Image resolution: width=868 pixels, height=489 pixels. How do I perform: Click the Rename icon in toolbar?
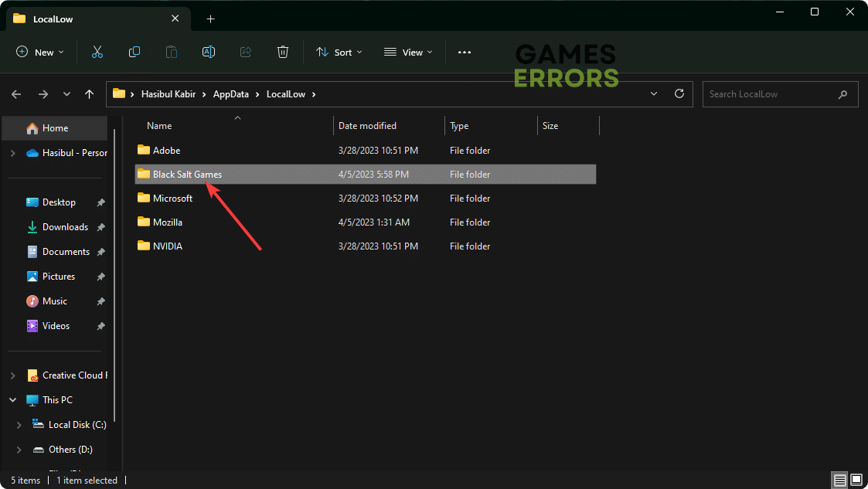click(209, 52)
